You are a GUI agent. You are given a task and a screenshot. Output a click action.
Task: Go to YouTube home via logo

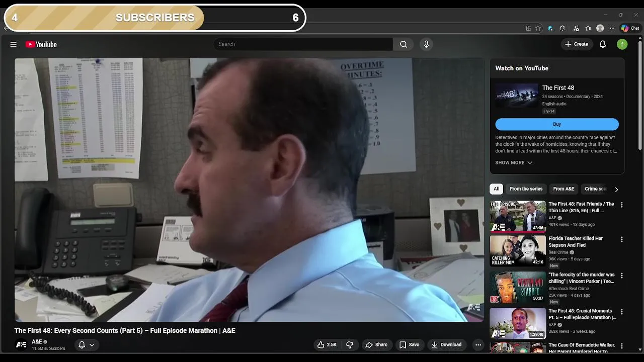[x=41, y=44]
